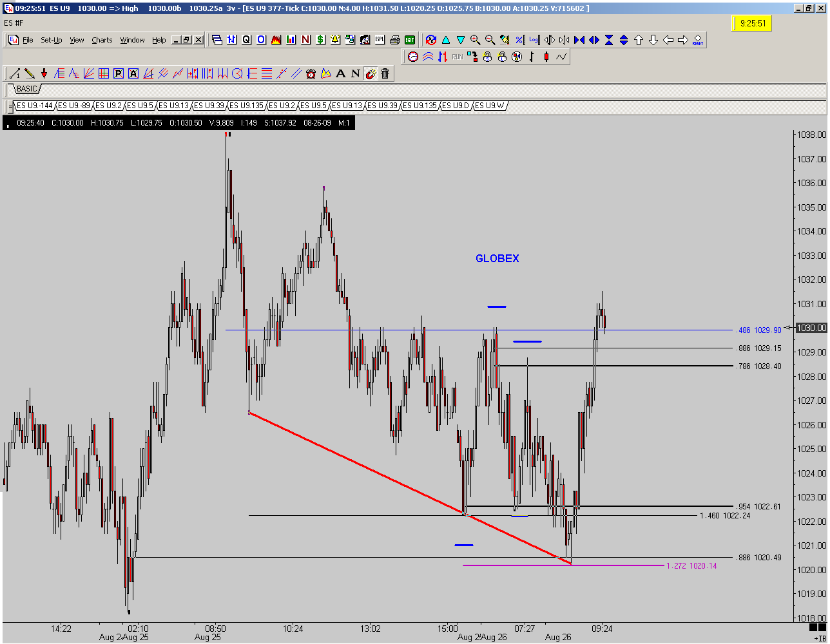
Task: Toggle the percent scale icon
Action: pyautogui.click(x=519, y=40)
